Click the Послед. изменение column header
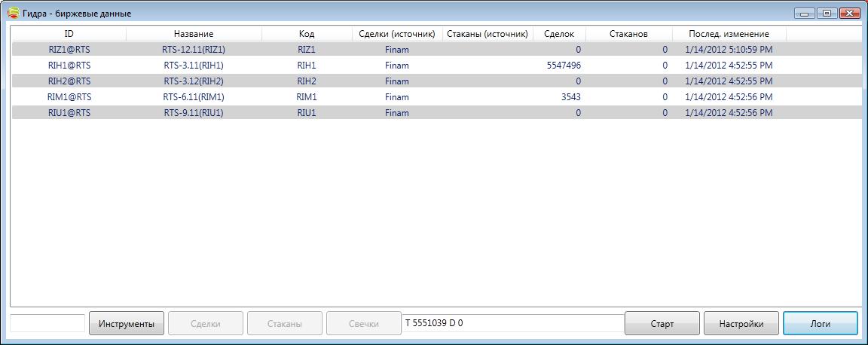Image resolution: width=868 pixels, height=345 pixels. [x=729, y=34]
